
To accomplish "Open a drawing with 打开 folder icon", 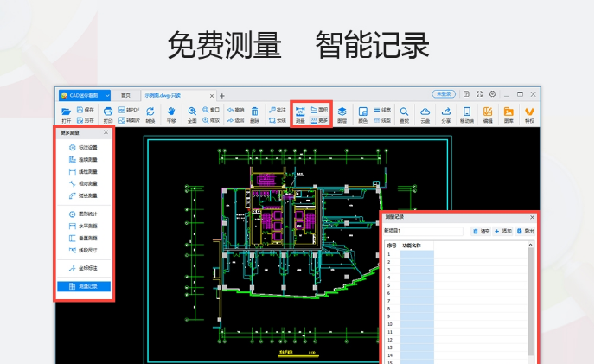I will pyautogui.click(x=66, y=115).
